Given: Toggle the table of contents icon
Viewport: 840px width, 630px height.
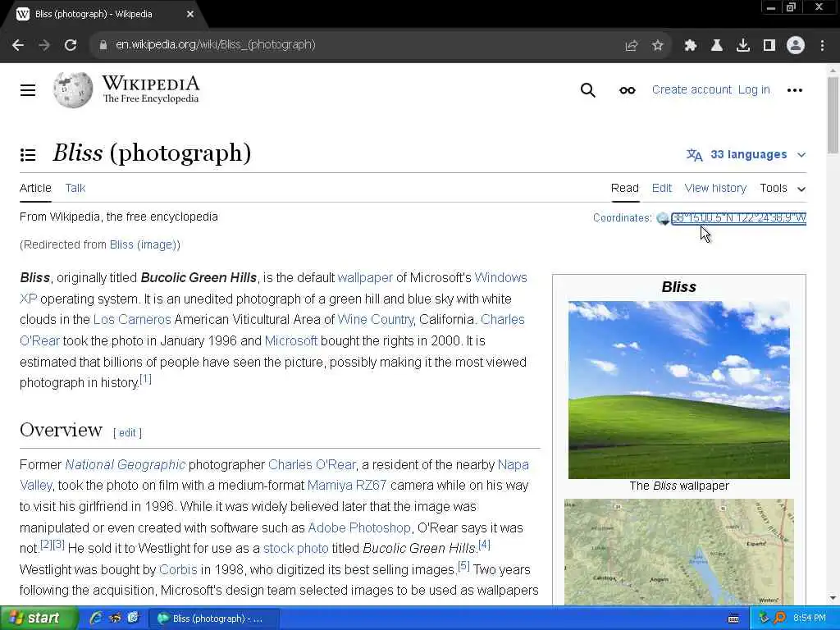Looking at the screenshot, I should click(x=28, y=155).
